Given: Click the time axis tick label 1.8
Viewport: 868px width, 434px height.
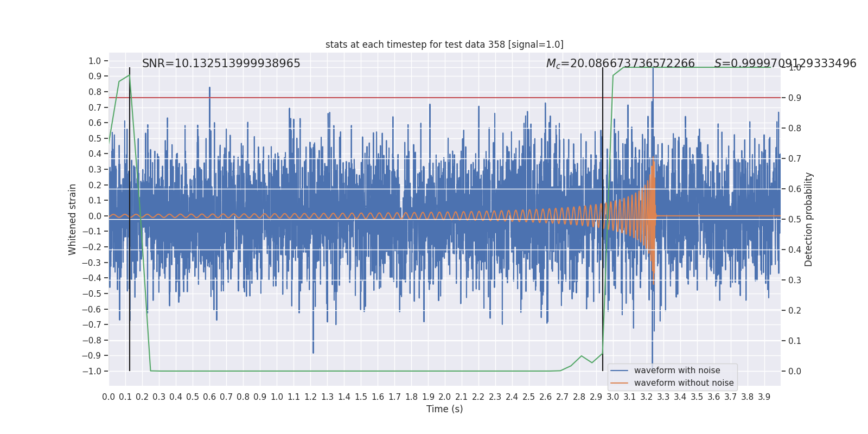Looking at the screenshot, I should coord(411,397).
